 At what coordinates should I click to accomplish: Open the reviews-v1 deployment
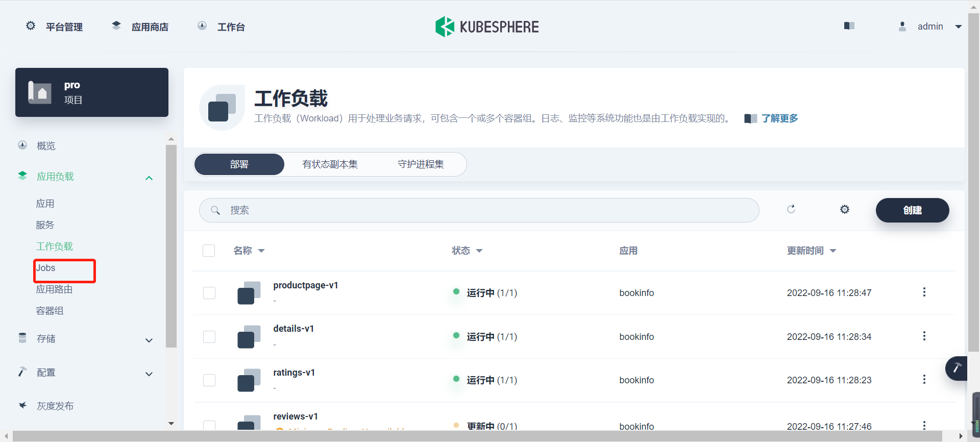[296, 416]
